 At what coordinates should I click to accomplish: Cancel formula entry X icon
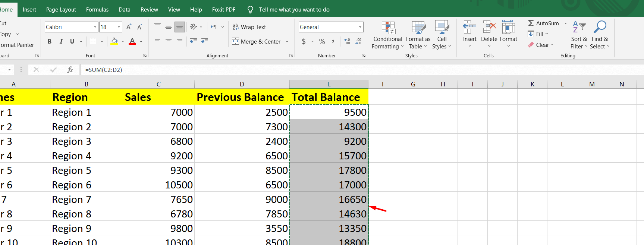pos(36,70)
